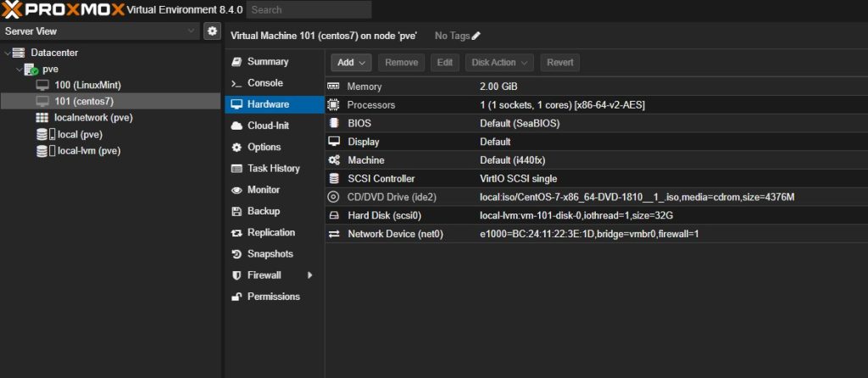Select localnetwork (pve) in the tree
The image size is (868, 378).
point(93,118)
